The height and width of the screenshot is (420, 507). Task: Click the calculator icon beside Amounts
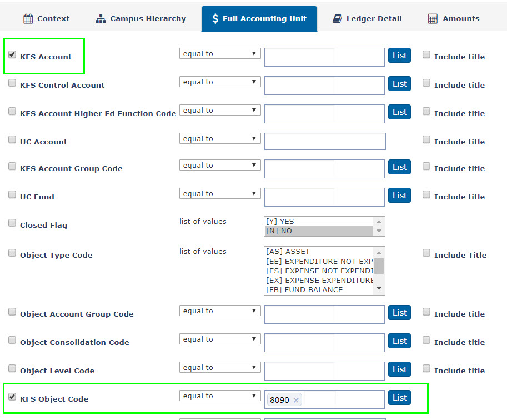click(433, 19)
